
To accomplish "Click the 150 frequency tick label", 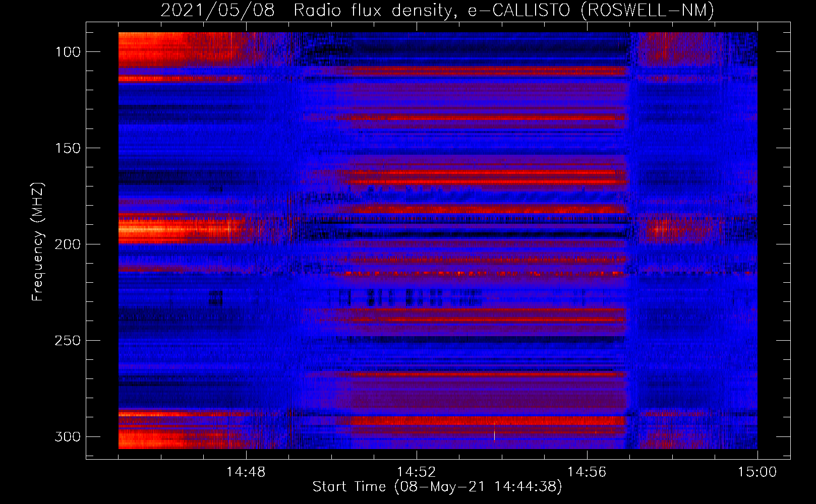I will click(67, 148).
